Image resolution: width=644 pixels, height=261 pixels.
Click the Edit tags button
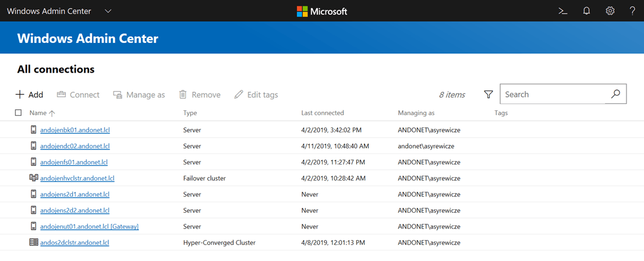tap(256, 95)
